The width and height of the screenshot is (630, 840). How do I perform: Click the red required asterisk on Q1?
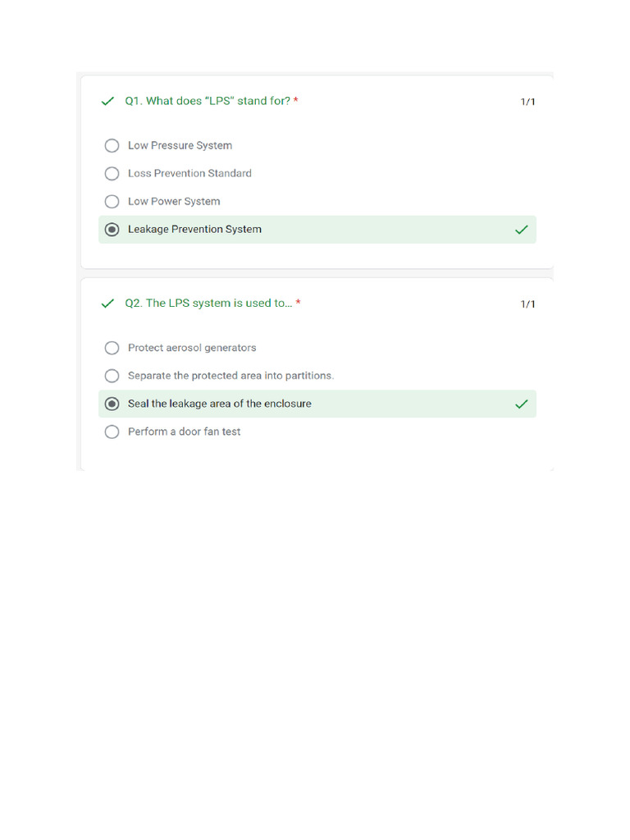(296, 101)
